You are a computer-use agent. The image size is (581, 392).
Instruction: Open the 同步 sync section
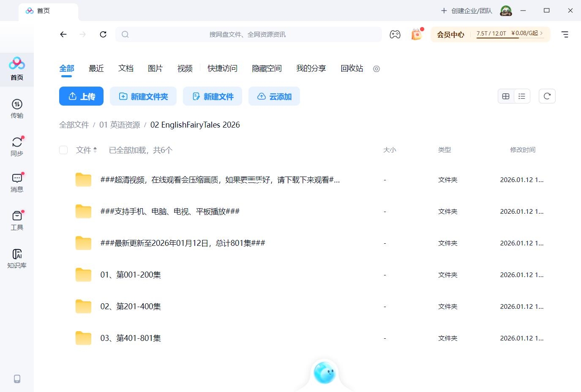[x=17, y=146]
